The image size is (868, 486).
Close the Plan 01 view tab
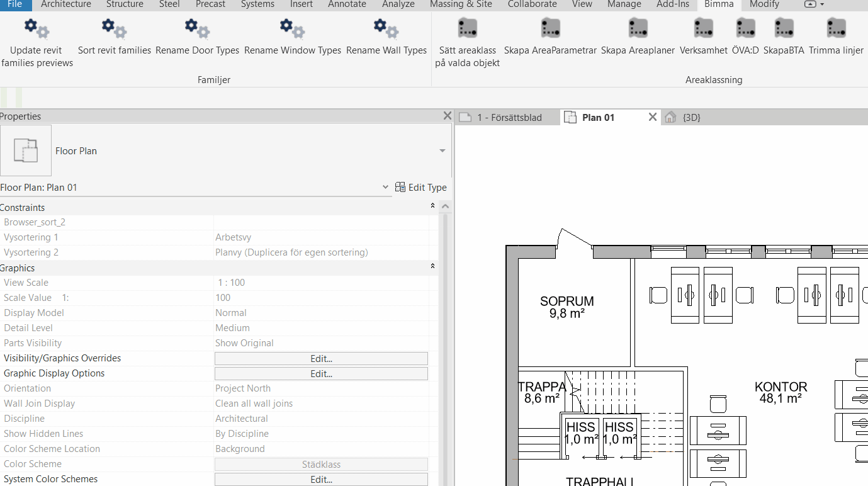pyautogui.click(x=653, y=117)
